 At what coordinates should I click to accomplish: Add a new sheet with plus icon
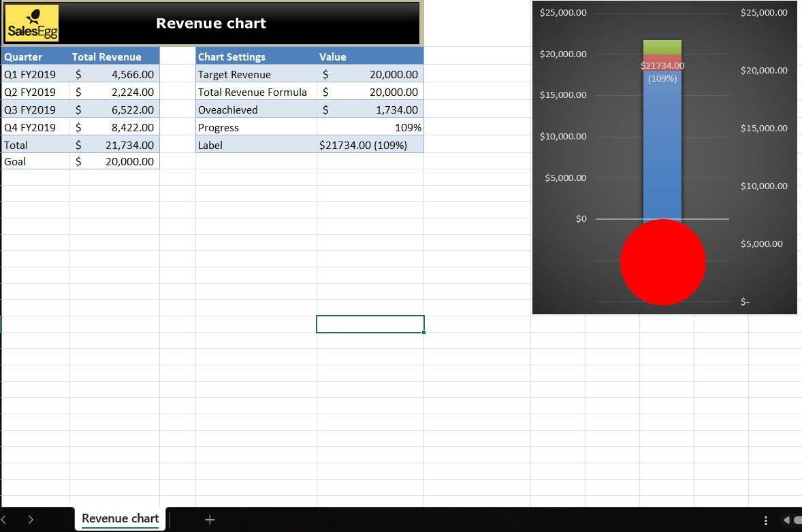pyautogui.click(x=210, y=520)
